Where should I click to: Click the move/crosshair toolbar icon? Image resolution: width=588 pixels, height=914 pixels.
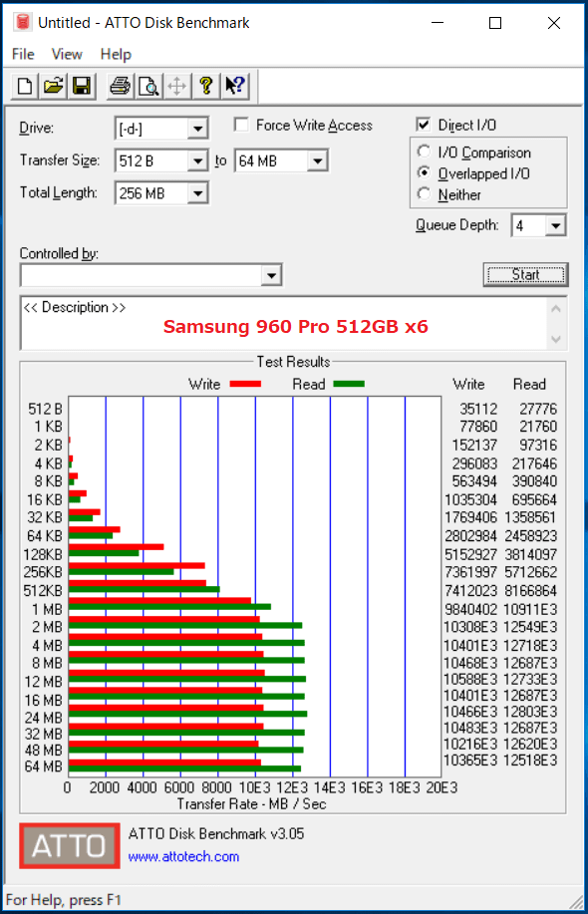pos(176,87)
